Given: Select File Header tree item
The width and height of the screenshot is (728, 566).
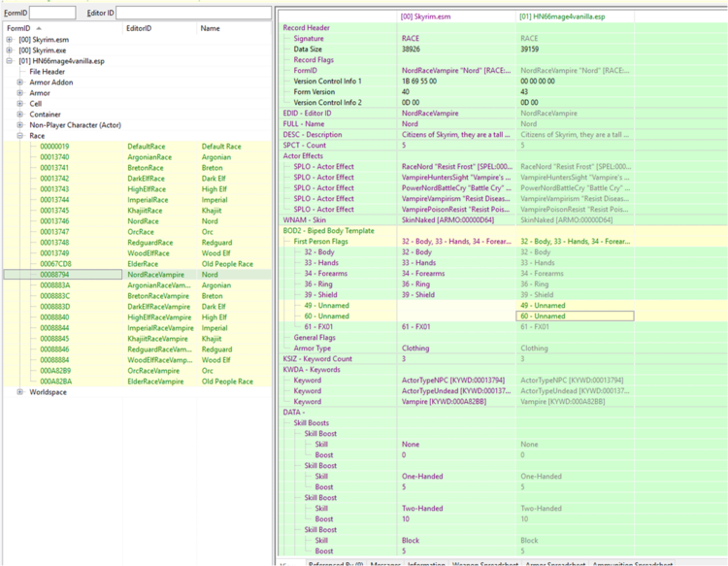Looking at the screenshot, I should [x=47, y=72].
